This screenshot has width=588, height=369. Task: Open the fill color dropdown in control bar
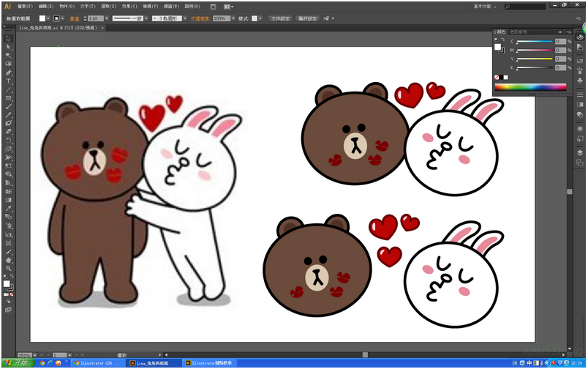click(48, 18)
